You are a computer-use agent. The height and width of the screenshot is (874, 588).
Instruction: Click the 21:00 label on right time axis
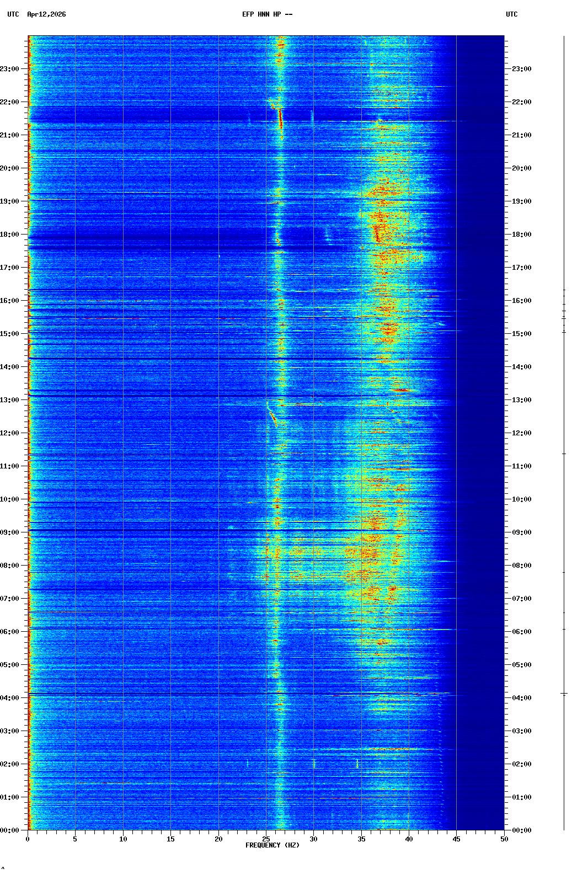click(521, 135)
